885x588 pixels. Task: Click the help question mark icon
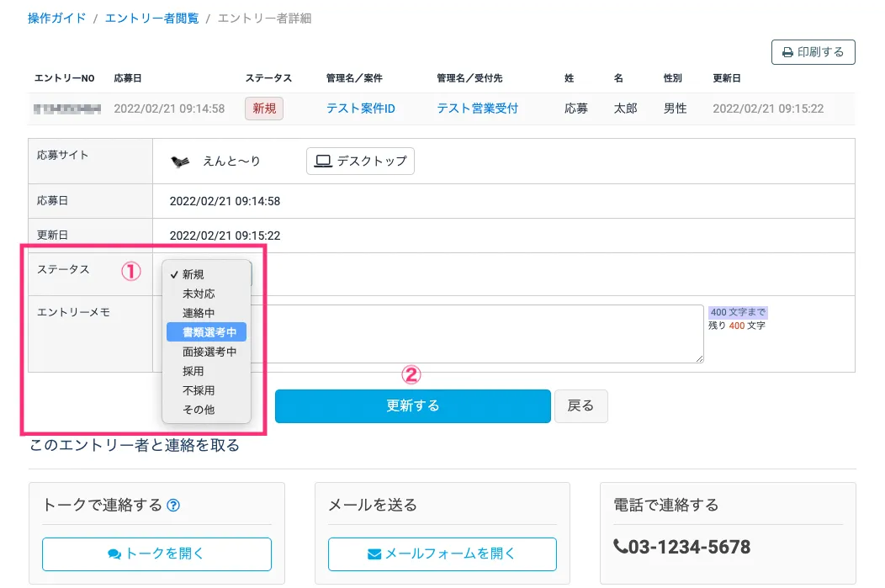174,506
